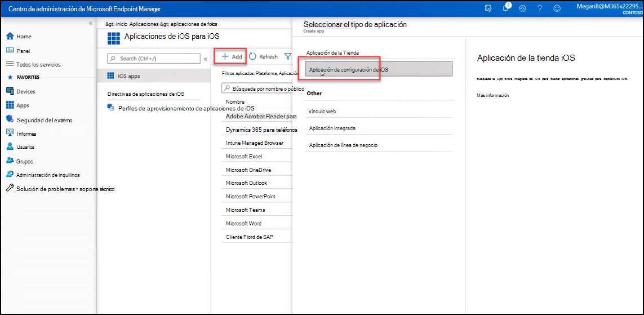Sort by the Nombre column header
Screen dimensions: 644x315
click(x=236, y=101)
